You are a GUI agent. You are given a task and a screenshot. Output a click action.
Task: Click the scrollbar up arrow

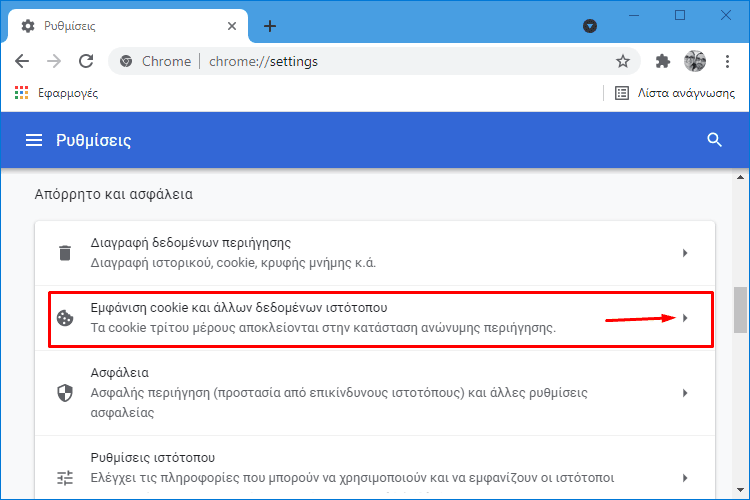(x=740, y=177)
